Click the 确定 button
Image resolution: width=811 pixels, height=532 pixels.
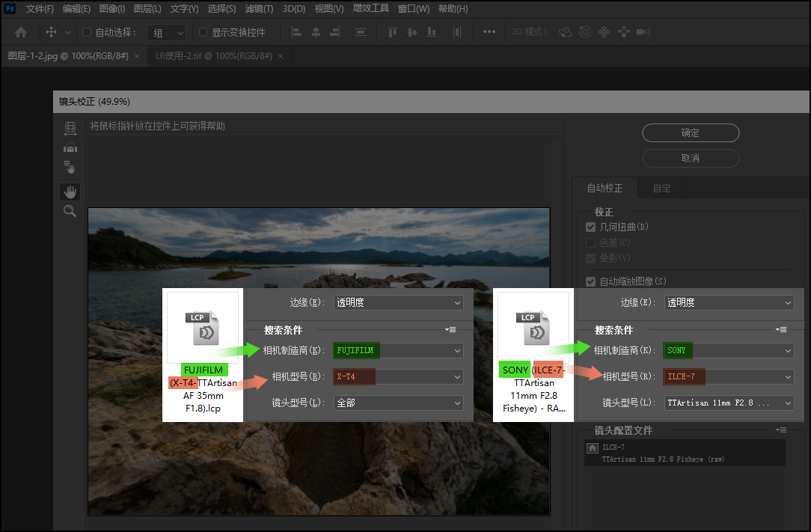pyautogui.click(x=691, y=132)
